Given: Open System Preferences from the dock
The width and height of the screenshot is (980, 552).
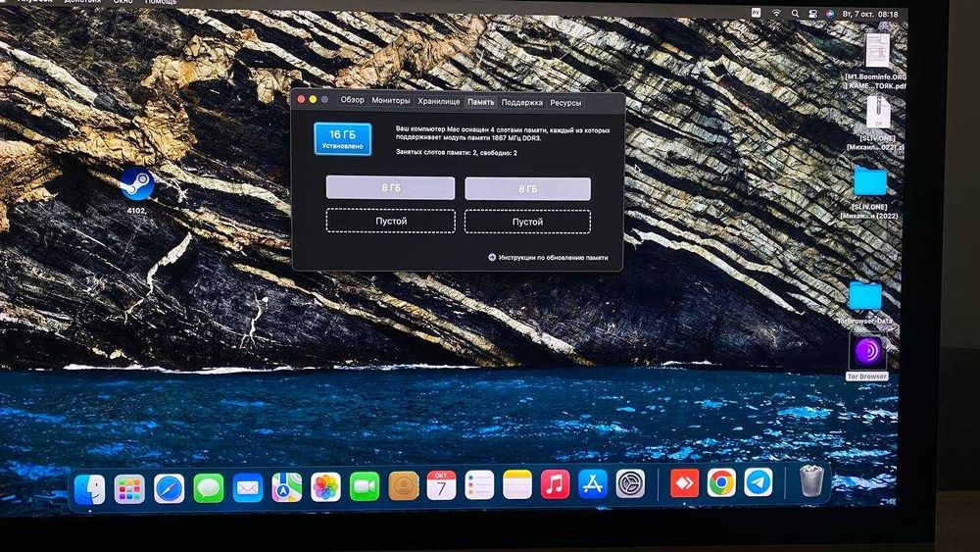Looking at the screenshot, I should (x=630, y=484).
